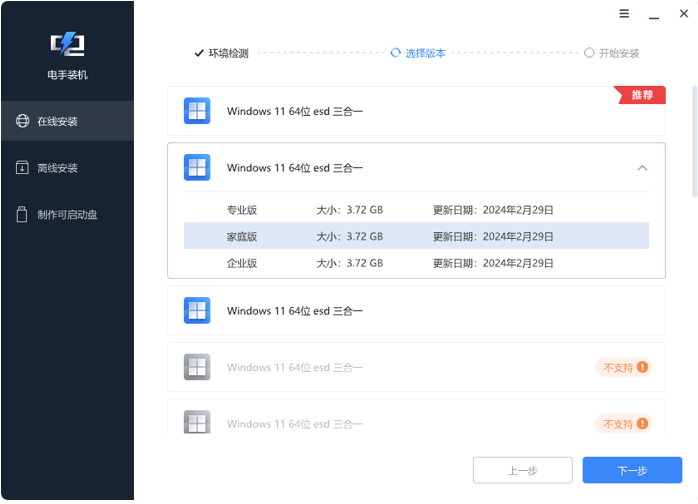698x504 pixels.
Task: Click the 开始安装 step label
Action: (x=619, y=53)
